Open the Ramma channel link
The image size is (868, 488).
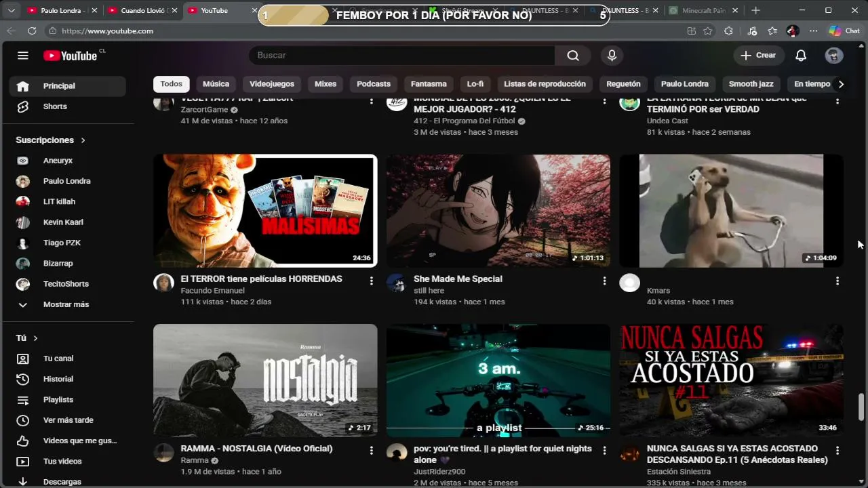tap(195, 460)
